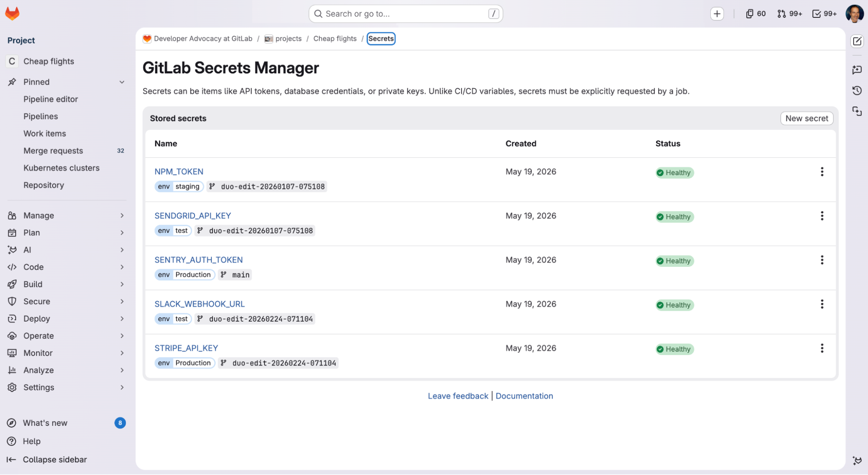Go to Cheap flights breadcrumb
868x475 pixels.
335,39
